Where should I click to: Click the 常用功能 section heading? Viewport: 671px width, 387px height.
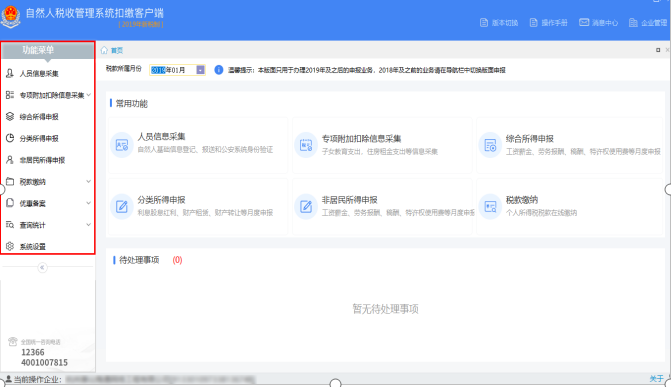131,103
